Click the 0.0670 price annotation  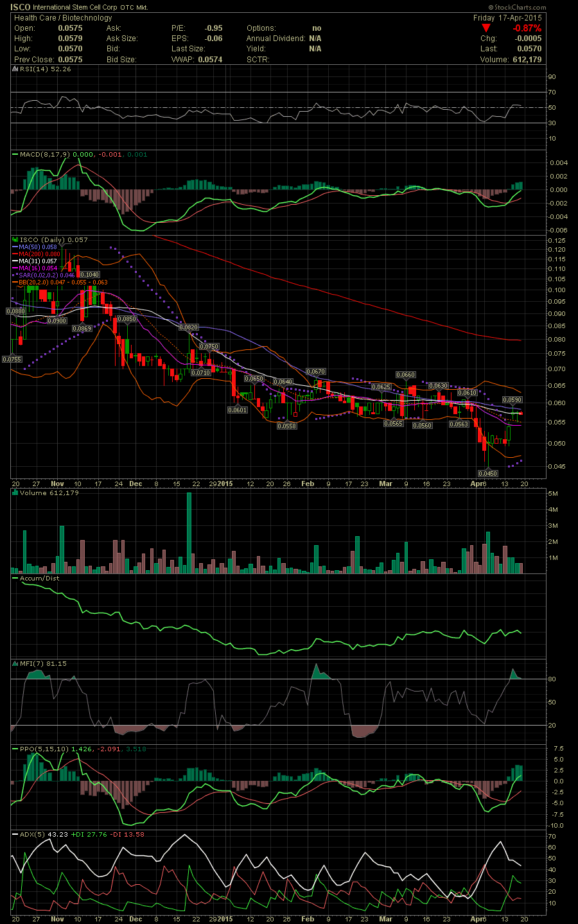316,372
